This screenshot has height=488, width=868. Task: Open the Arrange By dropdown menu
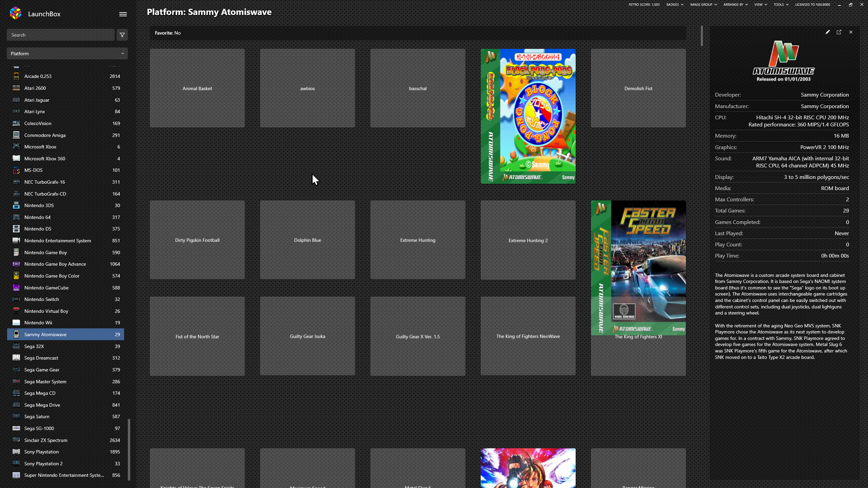pos(735,5)
